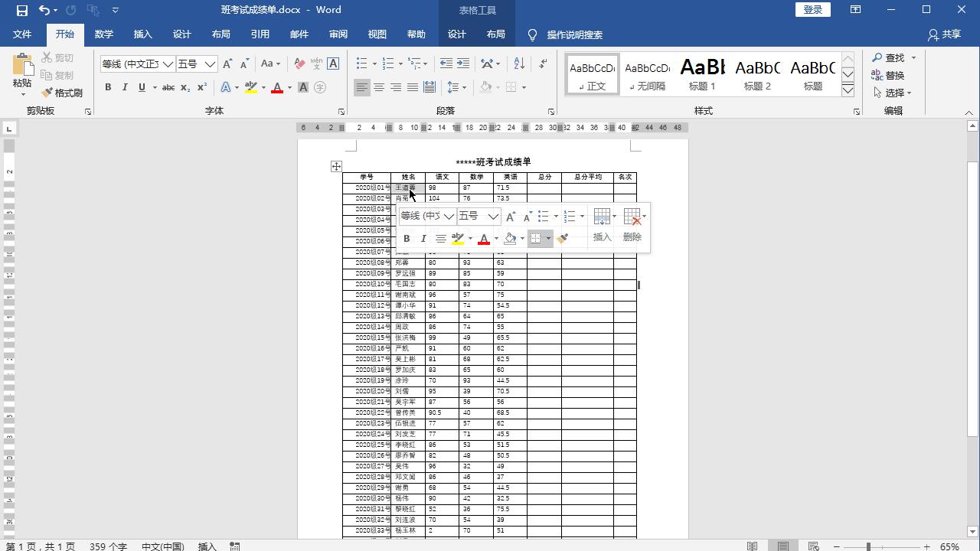Click the text highlight color icon
Image resolution: width=980 pixels, height=551 pixels.
(250, 88)
